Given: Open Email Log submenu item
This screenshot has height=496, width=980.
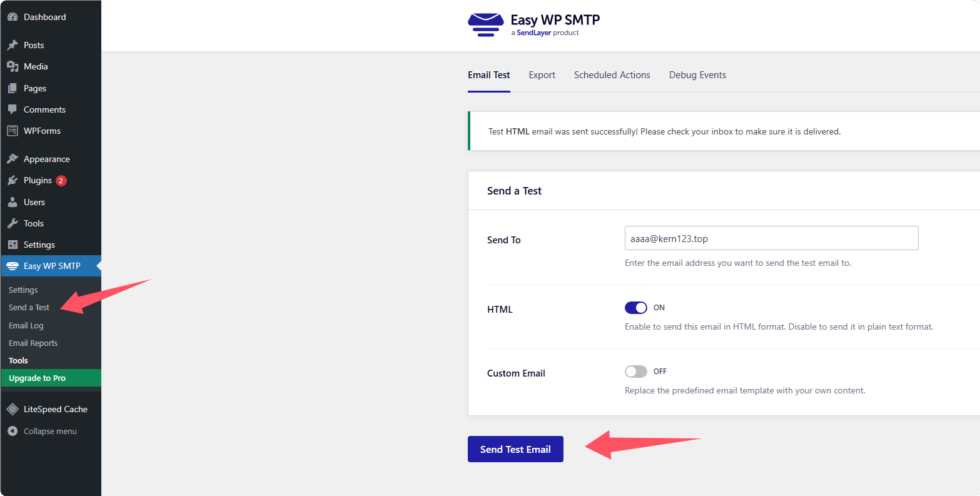Looking at the screenshot, I should pos(26,325).
